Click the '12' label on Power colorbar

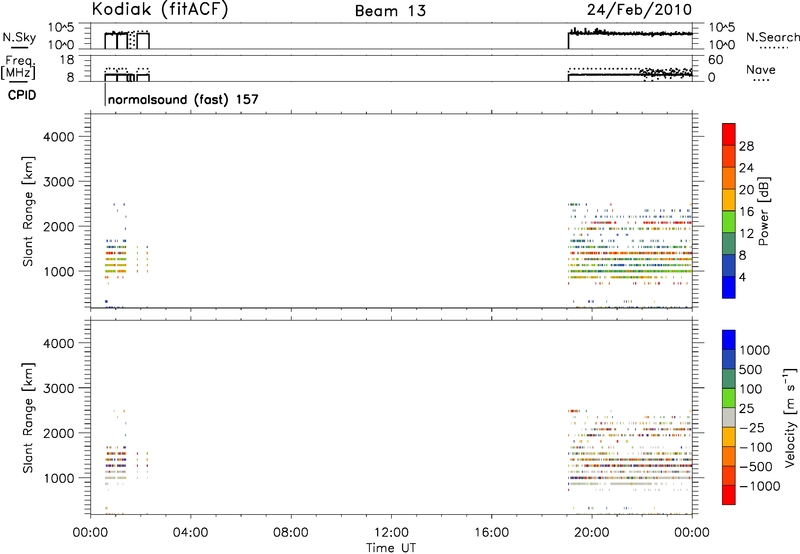746,233
